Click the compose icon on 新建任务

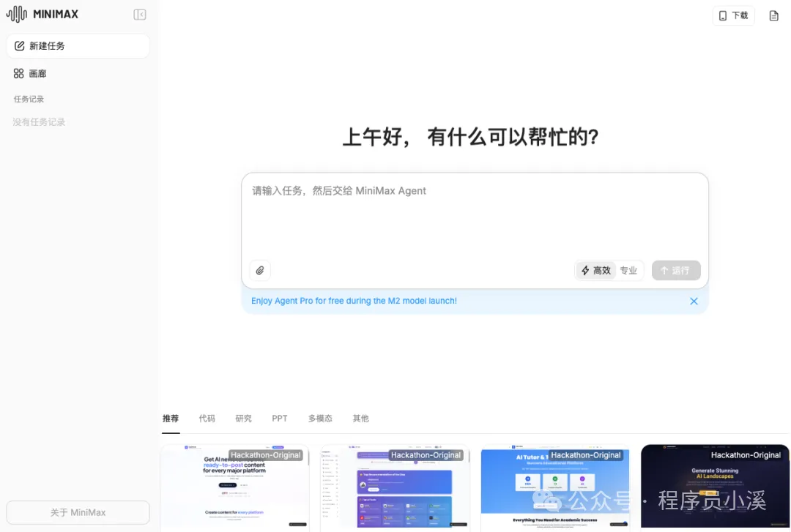18,45
